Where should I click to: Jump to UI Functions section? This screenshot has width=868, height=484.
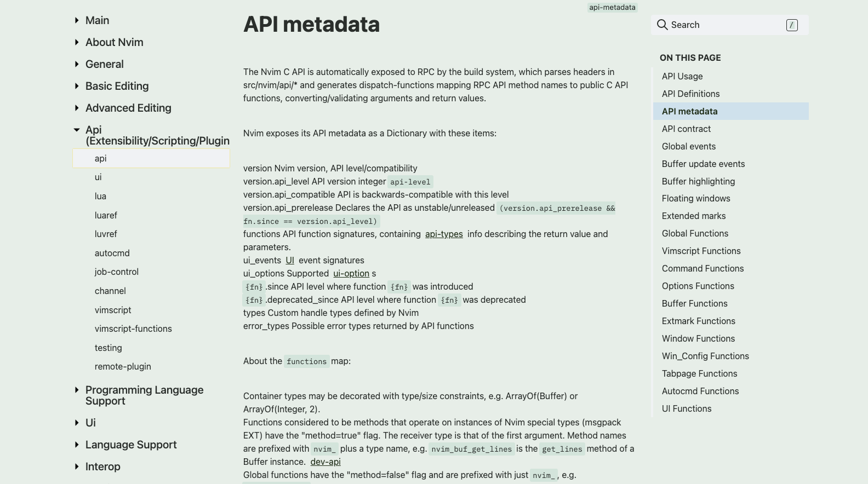(687, 408)
